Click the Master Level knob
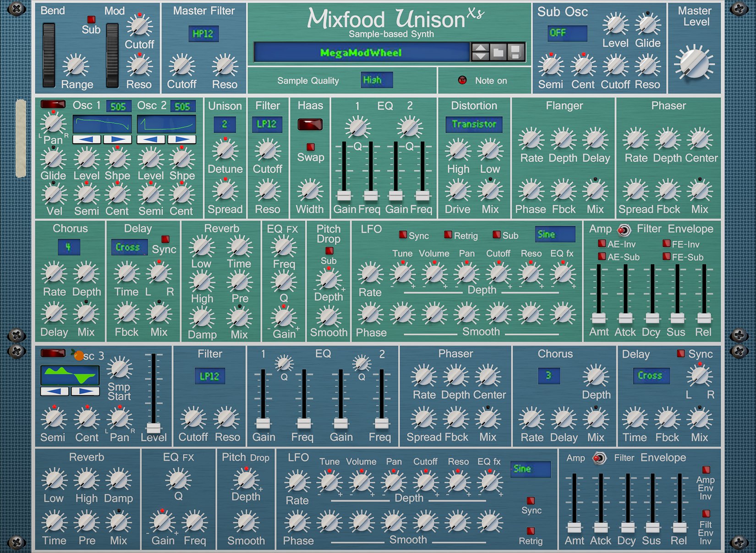This screenshot has height=553, width=756. pos(695,63)
